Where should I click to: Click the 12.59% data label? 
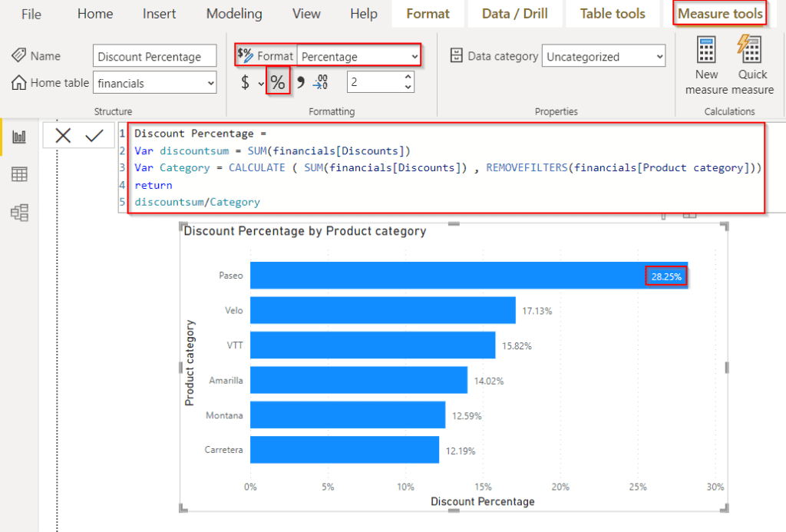pyautogui.click(x=467, y=415)
